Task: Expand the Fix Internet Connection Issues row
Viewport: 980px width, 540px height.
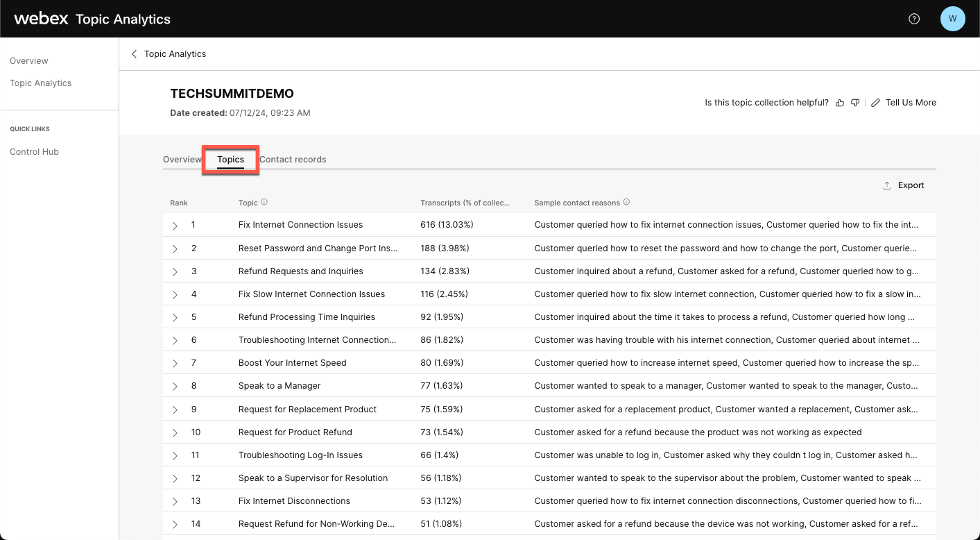Action: coord(175,226)
